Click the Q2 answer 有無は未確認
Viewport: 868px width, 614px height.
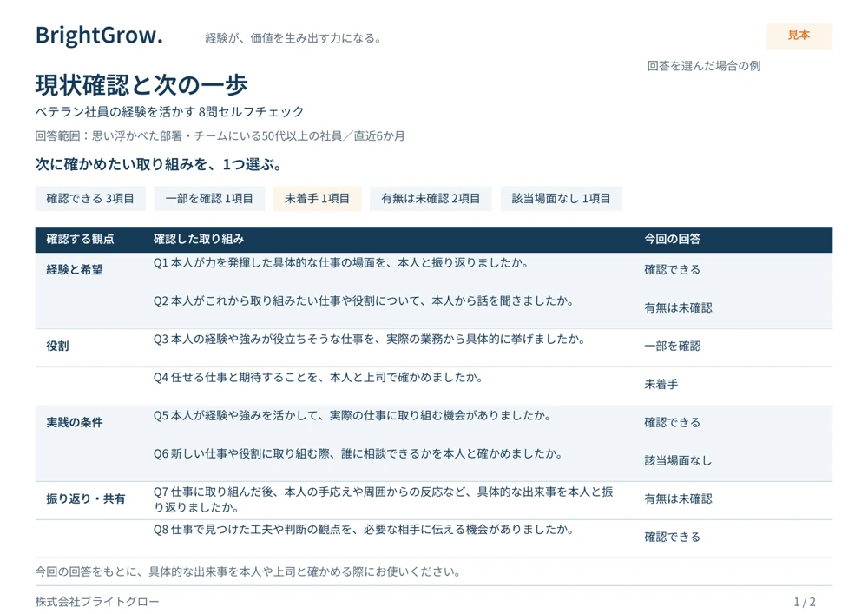coord(678,307)
